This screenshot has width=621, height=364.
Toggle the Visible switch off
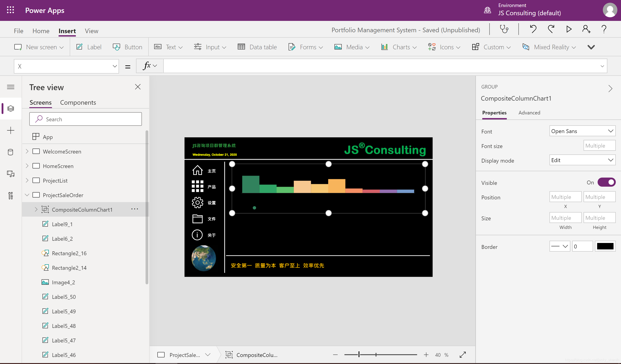click(606, 182)
